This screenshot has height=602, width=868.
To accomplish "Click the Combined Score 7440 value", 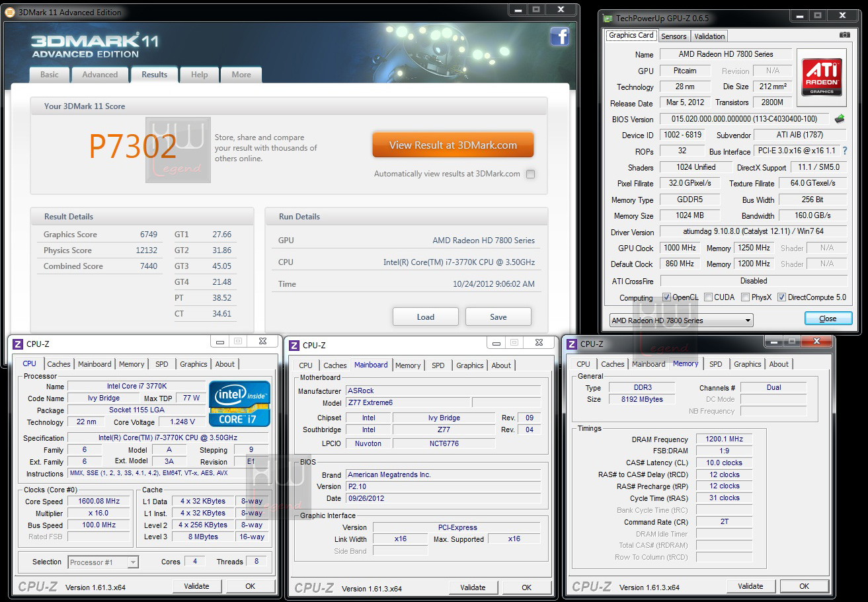I will [149, 266].
